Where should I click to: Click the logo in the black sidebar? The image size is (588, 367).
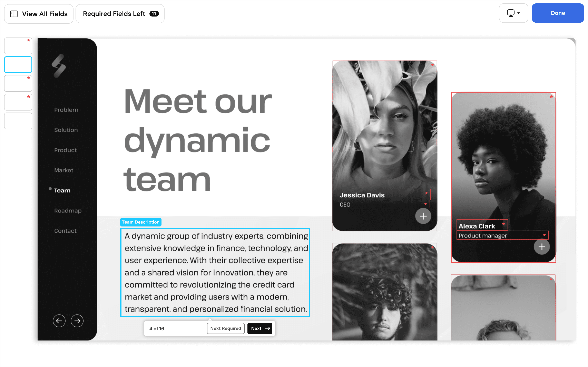[59, 66]
